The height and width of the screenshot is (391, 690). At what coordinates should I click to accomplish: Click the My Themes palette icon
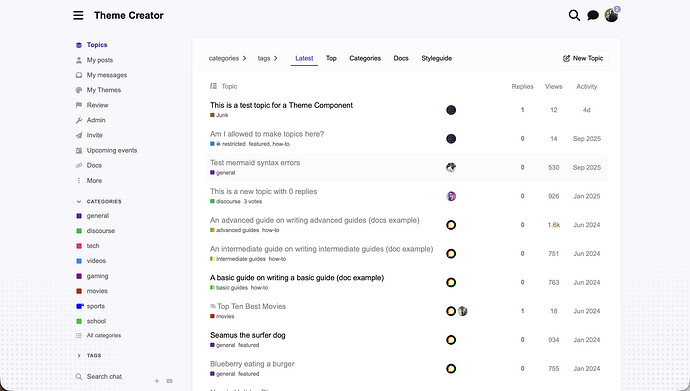click(79, 90)
